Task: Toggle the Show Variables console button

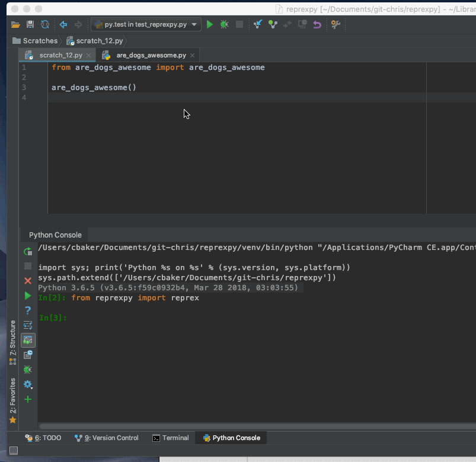Action: coord(28,340)
